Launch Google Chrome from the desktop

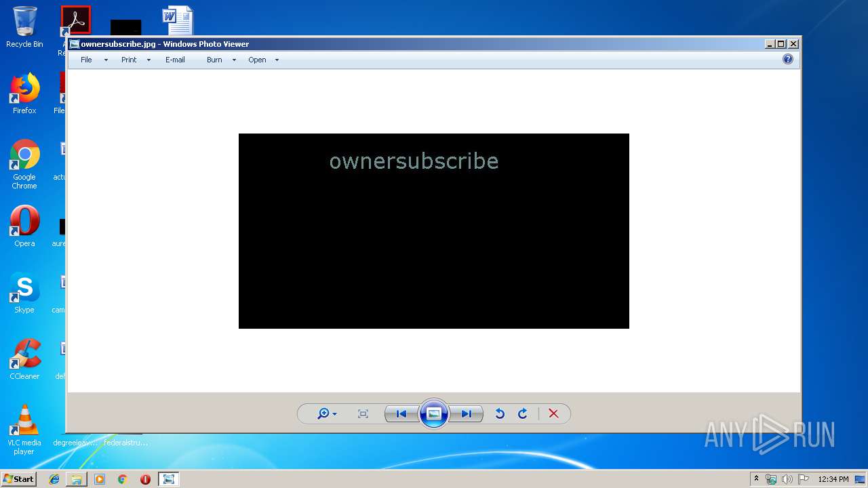click(24, 164)
